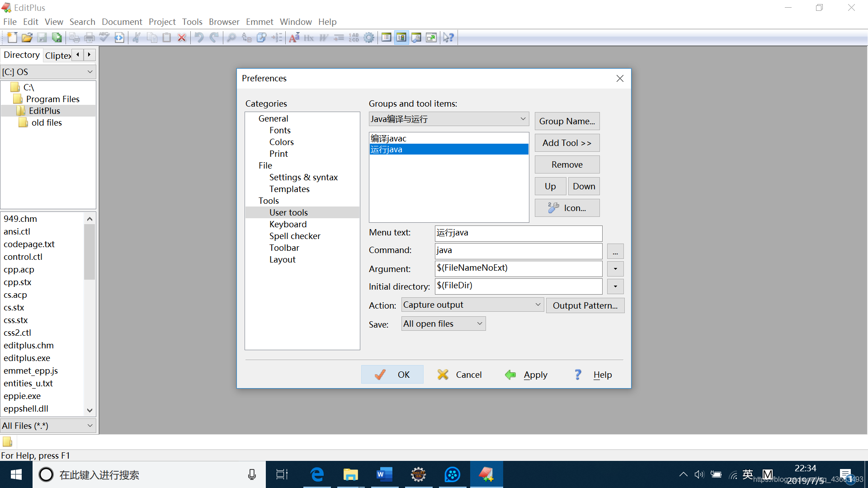868x488 pixels.
Task: Click Add Tool to create new tool
Action: (567, 143)
